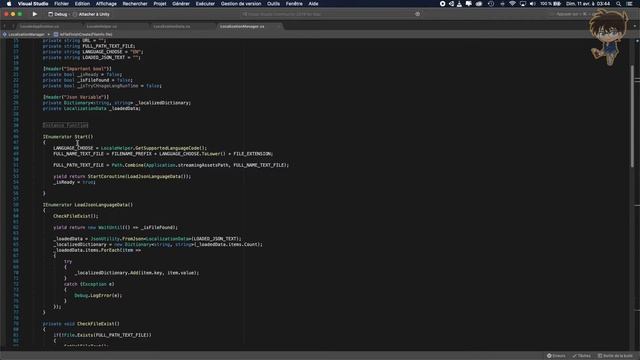Viewport: 640px width, 360px height.
Task: Open the Gestion de version menu
Action: (241, 4)
